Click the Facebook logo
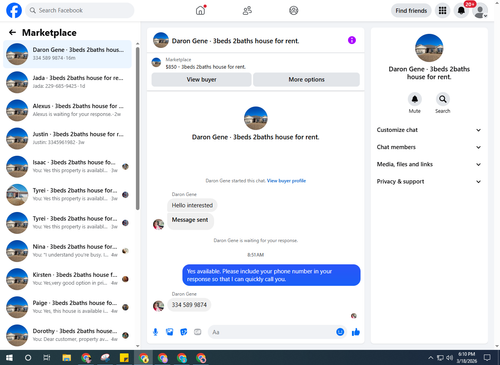The height and width of the screenshot is (365, 500). tap(14, 10)
